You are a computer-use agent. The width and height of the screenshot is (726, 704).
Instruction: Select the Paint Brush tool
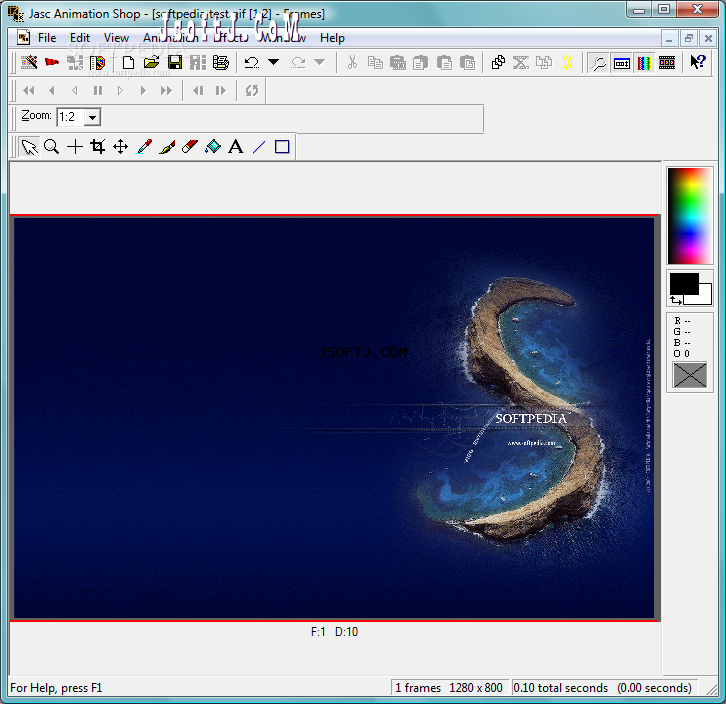[167, 147]
